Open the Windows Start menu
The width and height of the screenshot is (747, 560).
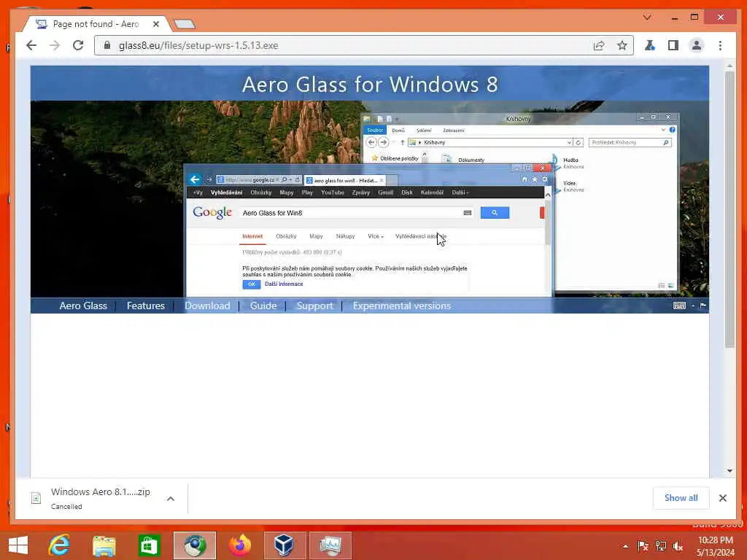pos(18,545)
